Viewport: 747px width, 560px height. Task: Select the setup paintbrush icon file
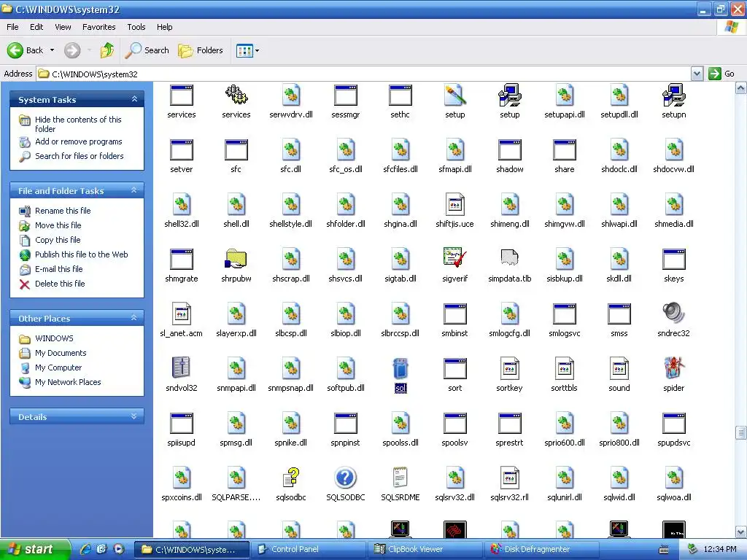point(455,96)
